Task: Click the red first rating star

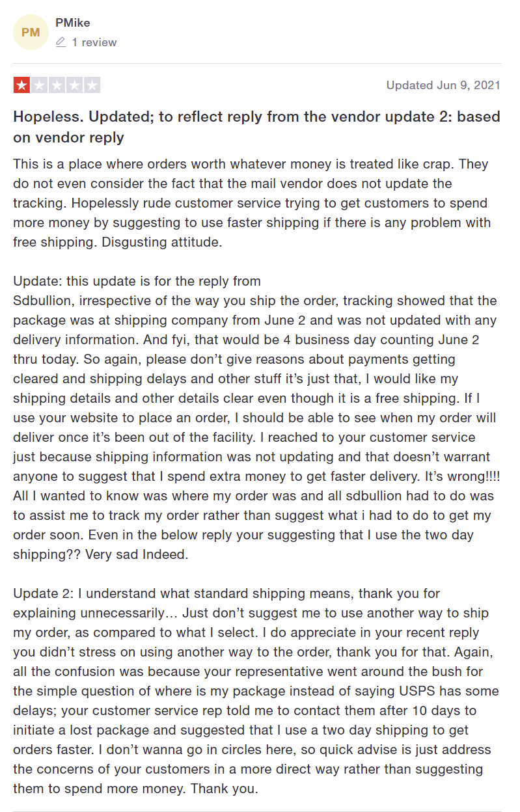Action: click(21, 85)
